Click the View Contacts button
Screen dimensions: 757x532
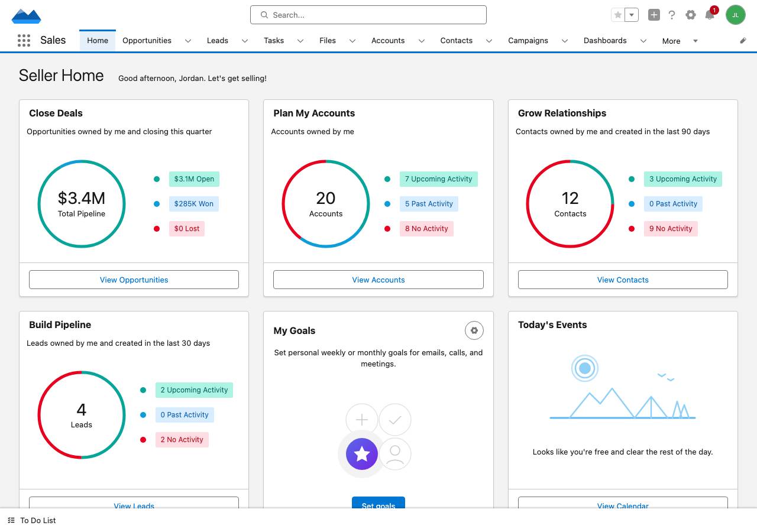[623, 280]
